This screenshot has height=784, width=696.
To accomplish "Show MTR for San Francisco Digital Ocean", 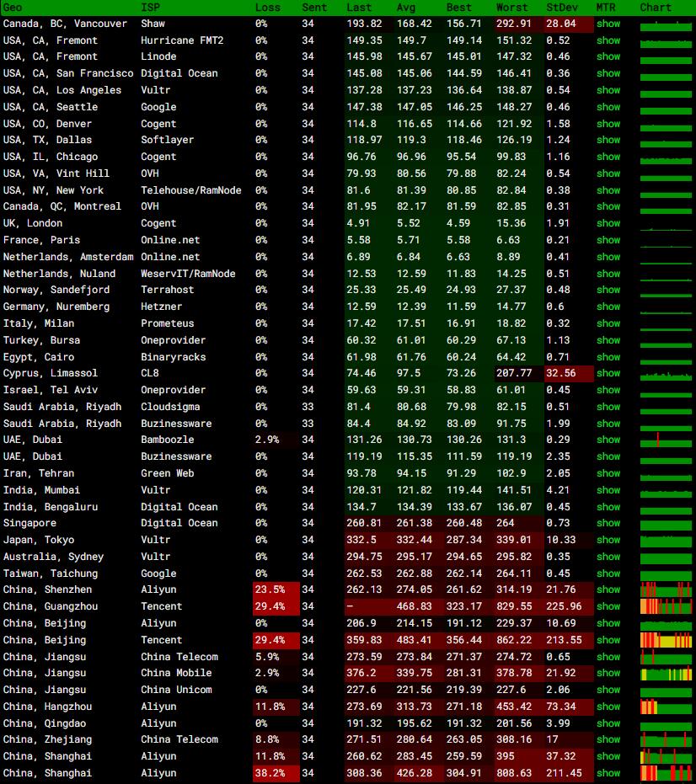I will [608, 73].
